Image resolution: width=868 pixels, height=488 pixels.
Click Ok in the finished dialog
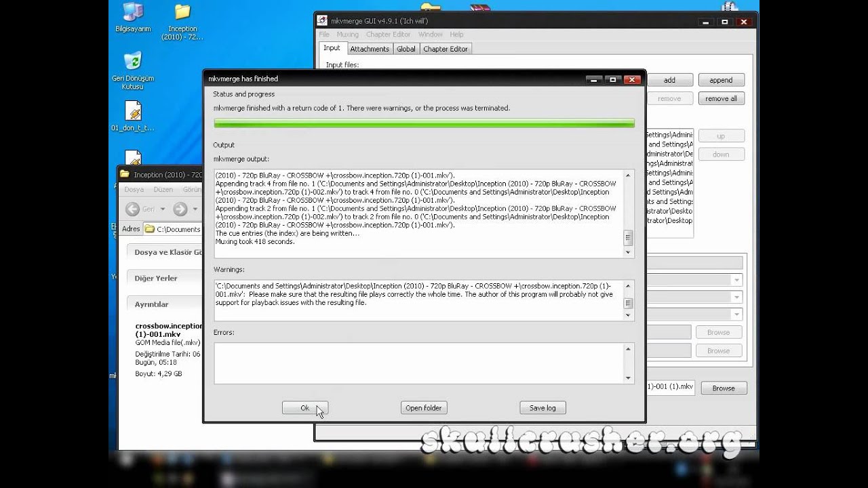[305, 408]
